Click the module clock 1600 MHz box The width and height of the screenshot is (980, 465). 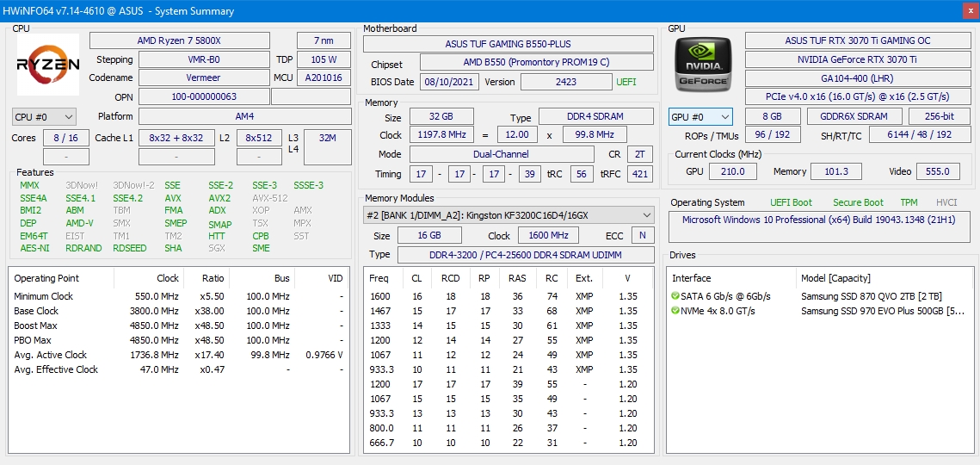pyautogui.click(x=548, y=235)
